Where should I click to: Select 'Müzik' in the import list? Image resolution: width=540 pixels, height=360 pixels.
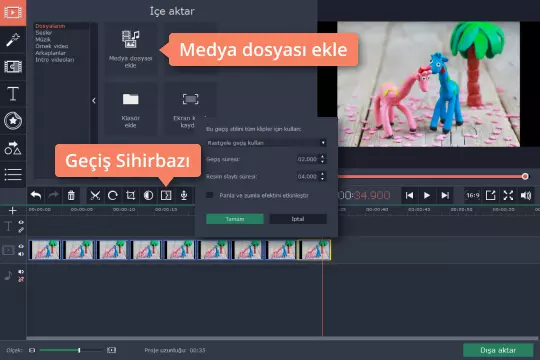pyautogui.click(x=43, y=39)
